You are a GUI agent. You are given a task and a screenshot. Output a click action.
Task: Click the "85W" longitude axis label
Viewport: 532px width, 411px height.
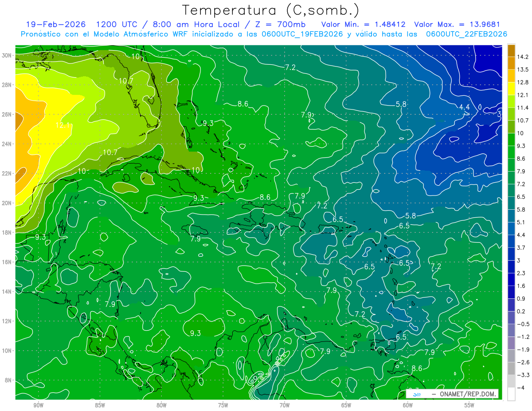point(100,404)
